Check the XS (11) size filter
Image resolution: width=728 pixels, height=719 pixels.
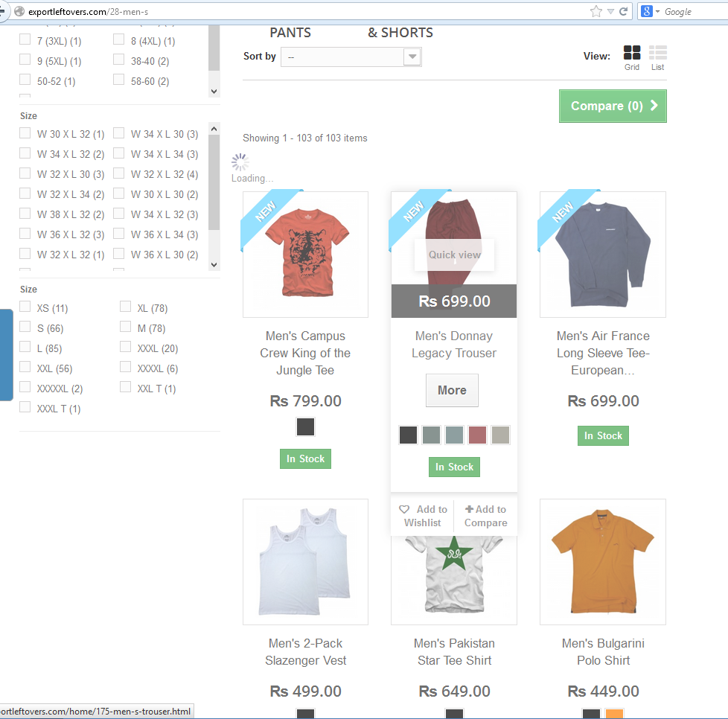tap(25, 307)
